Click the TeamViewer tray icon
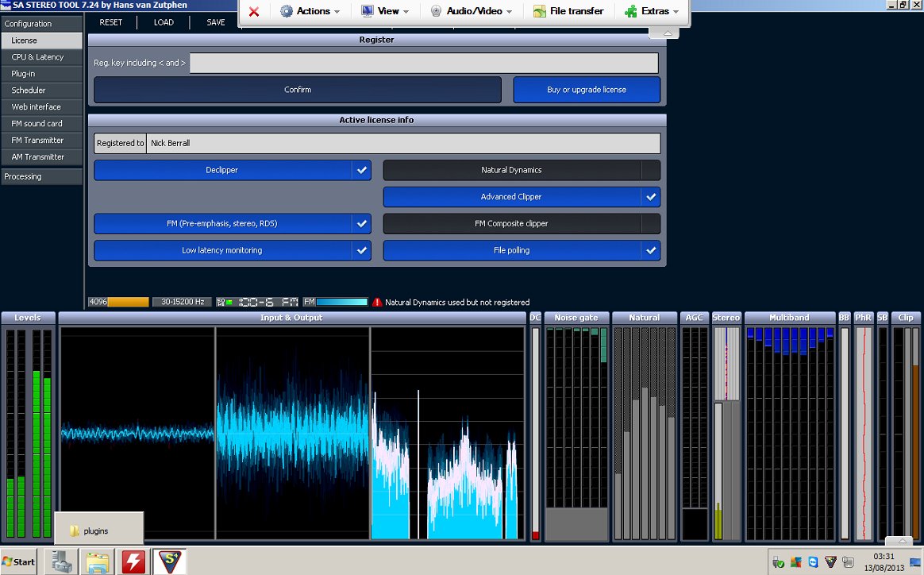The width and height of the screenshot is (924, 575). coord(813,562)
